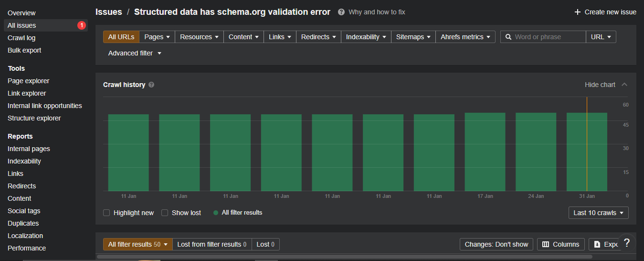
Task: Open the Links filter dropdown
Action: (280, 37)
